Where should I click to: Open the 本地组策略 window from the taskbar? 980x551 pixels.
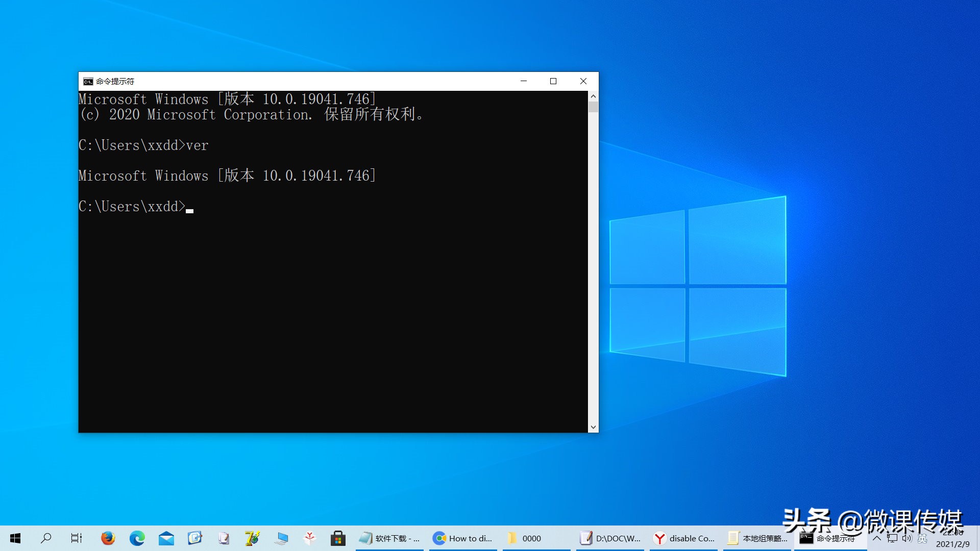(x=757, y=538)
